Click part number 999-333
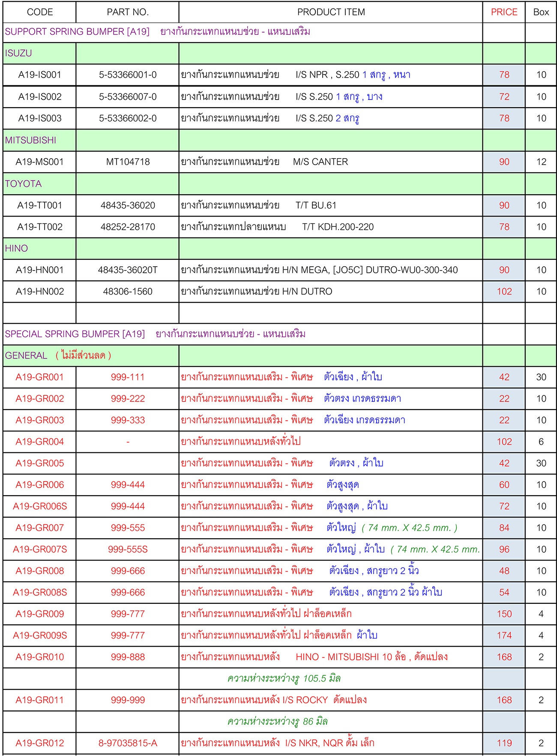The image size is (557, 756). coord(128,420)
